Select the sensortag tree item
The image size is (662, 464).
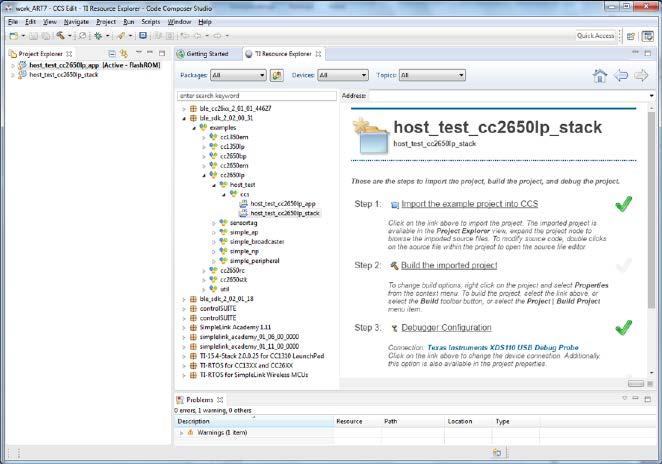click(x=243, y=223)
